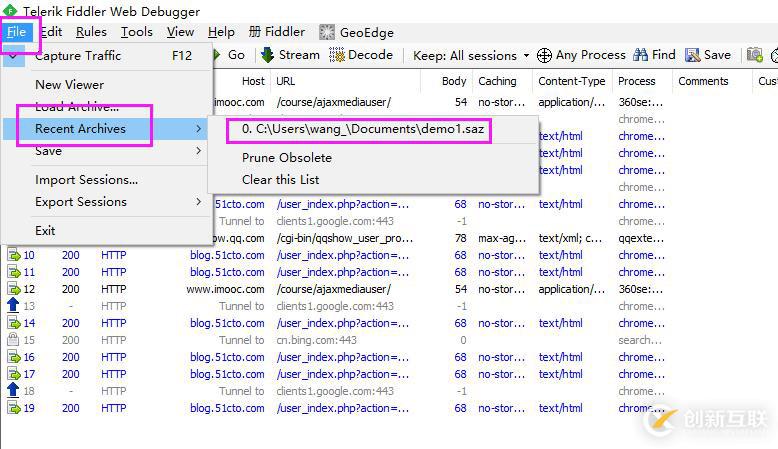Choose Exit from File menu
Image resolution: width=778 pixels, height=449 pixels.
tap(107, 231)
